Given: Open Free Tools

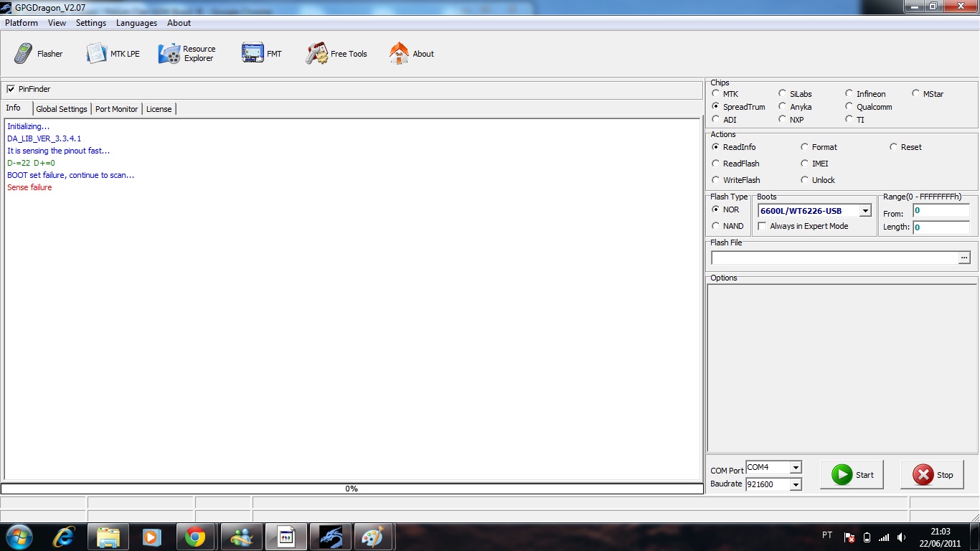Looking at the screenshot, I should [x=336, y=54].
